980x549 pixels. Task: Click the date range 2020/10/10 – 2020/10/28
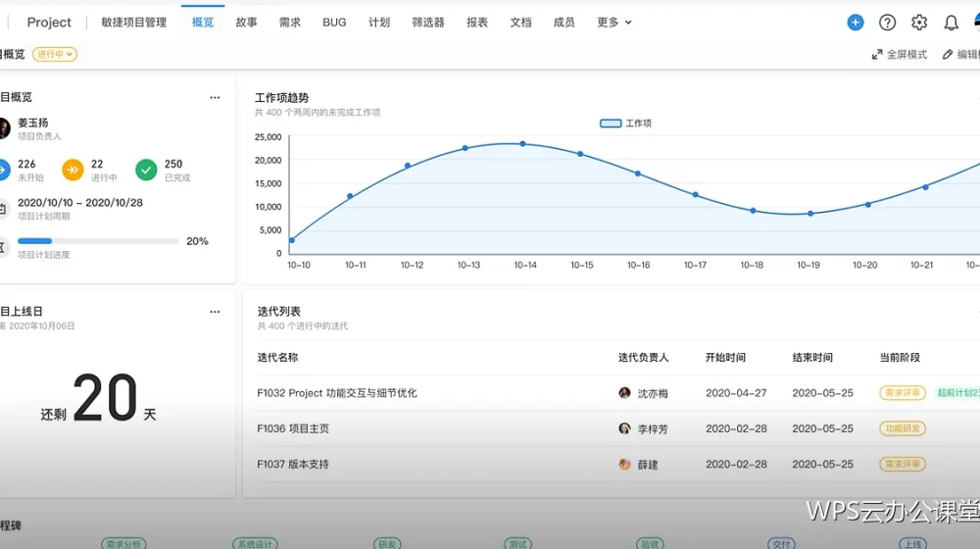(80, 203)
